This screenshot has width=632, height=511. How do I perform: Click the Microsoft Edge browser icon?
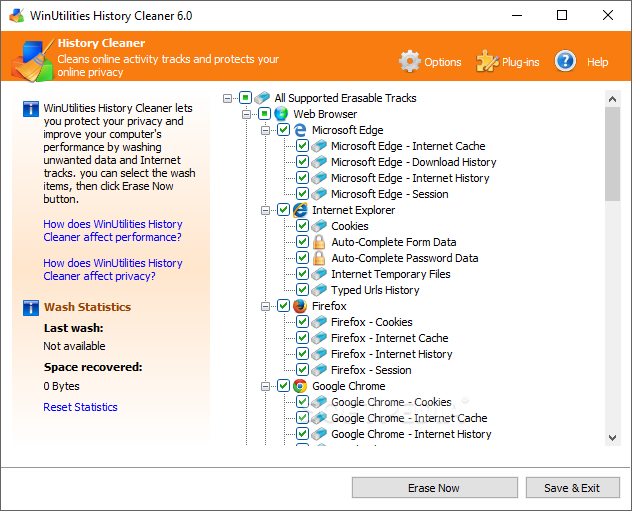[300, 130]
